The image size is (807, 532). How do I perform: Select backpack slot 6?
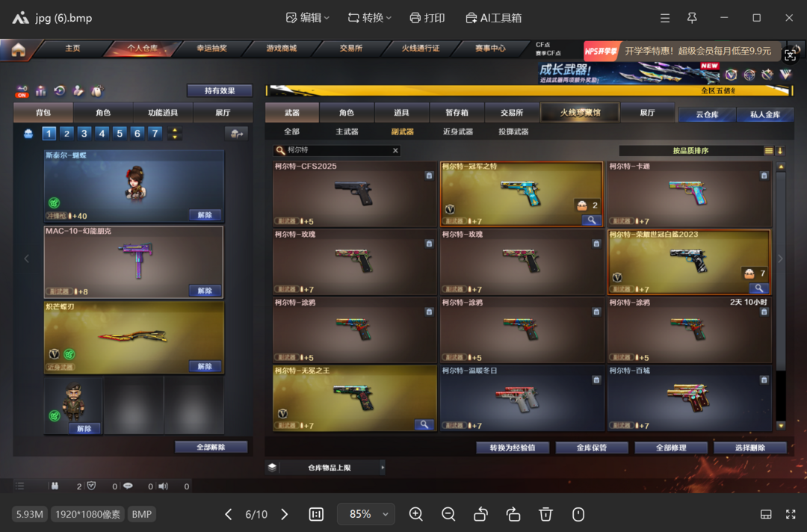(137, 134)
